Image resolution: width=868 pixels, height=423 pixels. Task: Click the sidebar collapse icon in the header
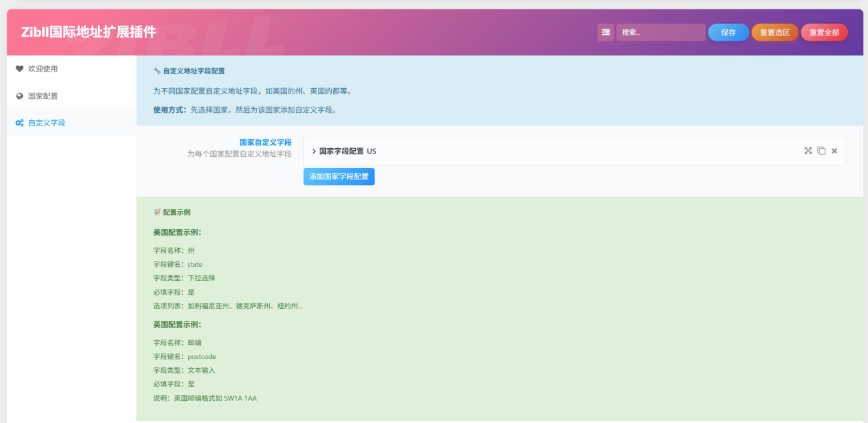[x=605, y=32]
